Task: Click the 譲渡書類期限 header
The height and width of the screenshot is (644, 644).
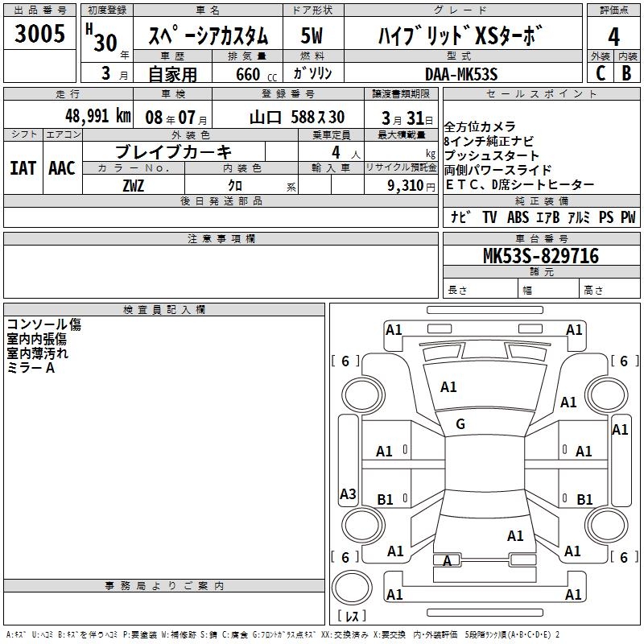Action: [401, 94]
